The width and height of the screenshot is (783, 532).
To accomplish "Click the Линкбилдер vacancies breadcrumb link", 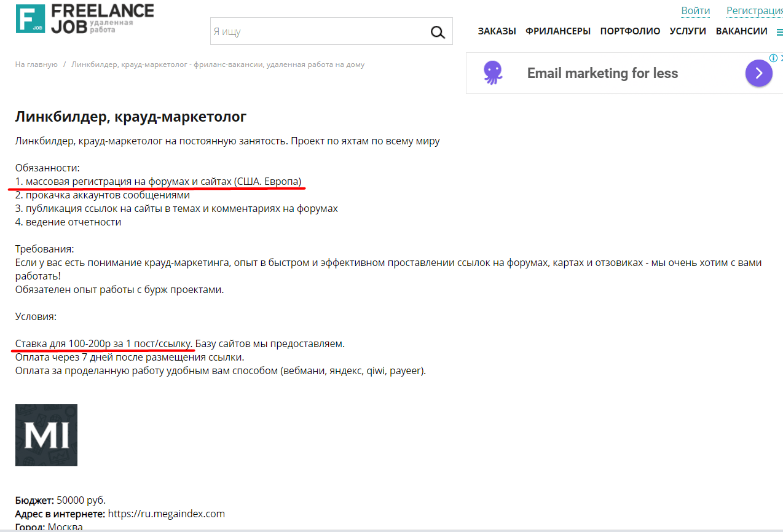I will pyautogui.click(x=218, y=65).
